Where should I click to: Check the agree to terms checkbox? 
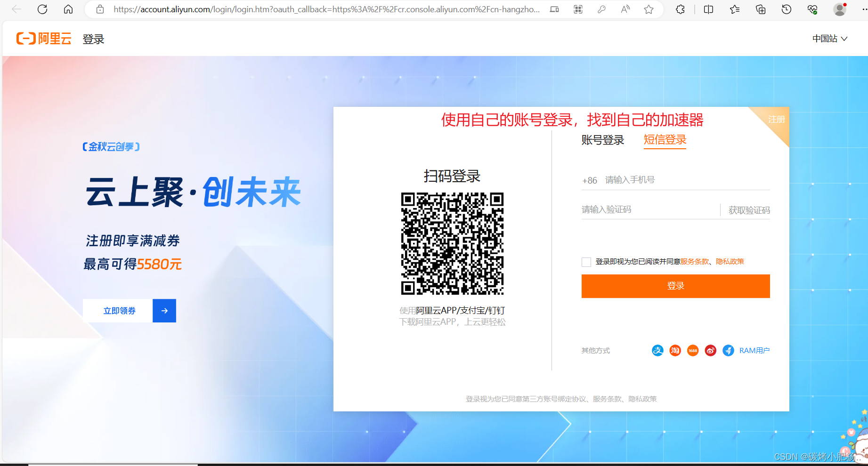586,262
